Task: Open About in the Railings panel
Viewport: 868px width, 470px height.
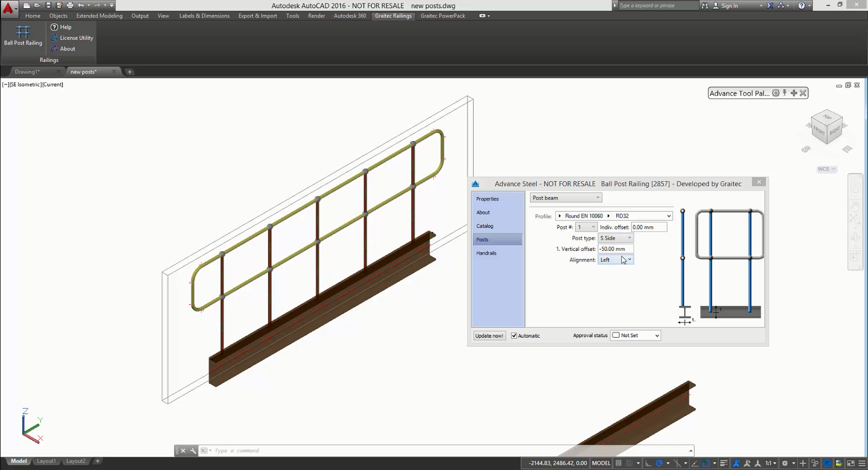Action: click(63, 49)
